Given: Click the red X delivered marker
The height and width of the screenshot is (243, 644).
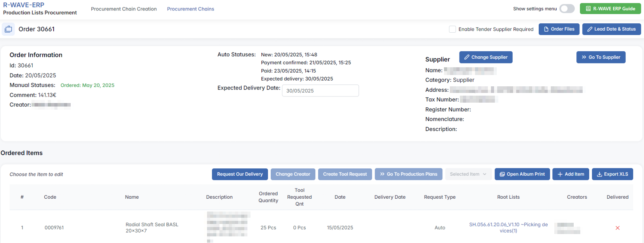Looking at the screenshot, I should [x=618, y=228].
